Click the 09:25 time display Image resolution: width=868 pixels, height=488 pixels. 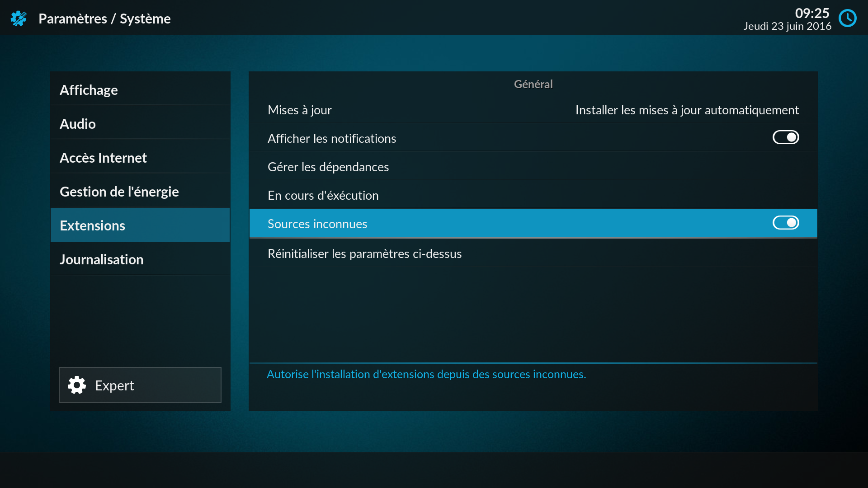812,13
